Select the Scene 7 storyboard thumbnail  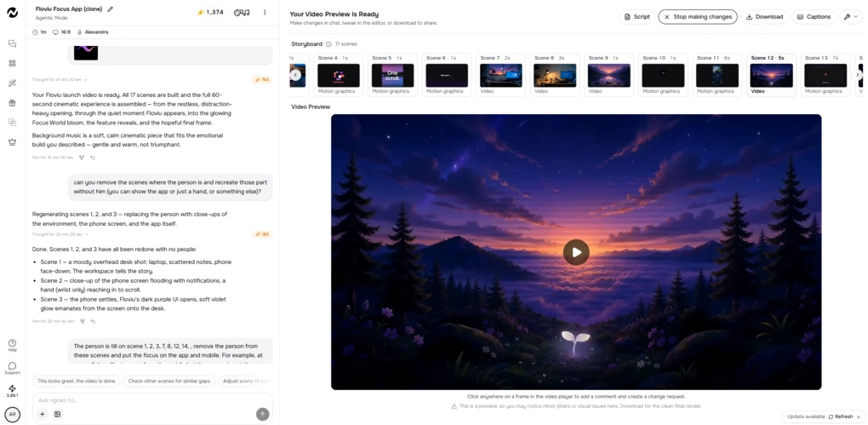500,75
